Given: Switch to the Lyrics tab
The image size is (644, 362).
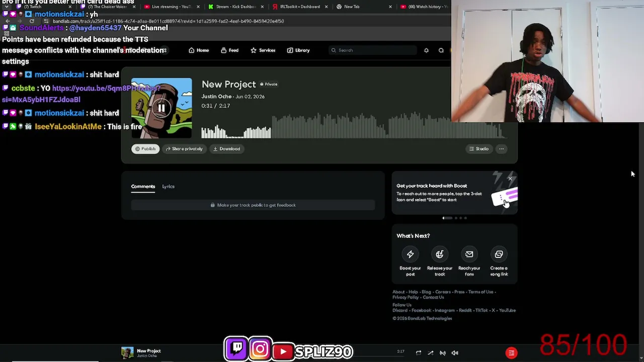Looking at the screenshot, I should pyautogui.click(x=168, y=187).
